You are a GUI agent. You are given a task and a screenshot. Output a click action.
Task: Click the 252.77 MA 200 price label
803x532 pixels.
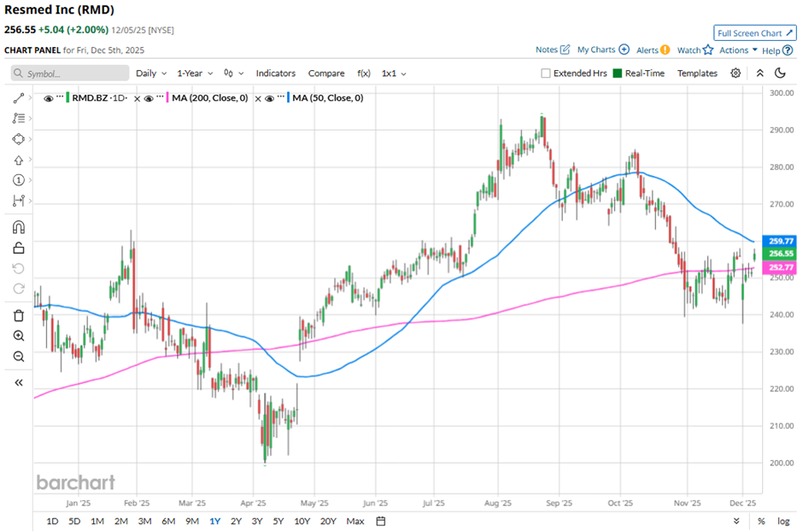point(780,266)
